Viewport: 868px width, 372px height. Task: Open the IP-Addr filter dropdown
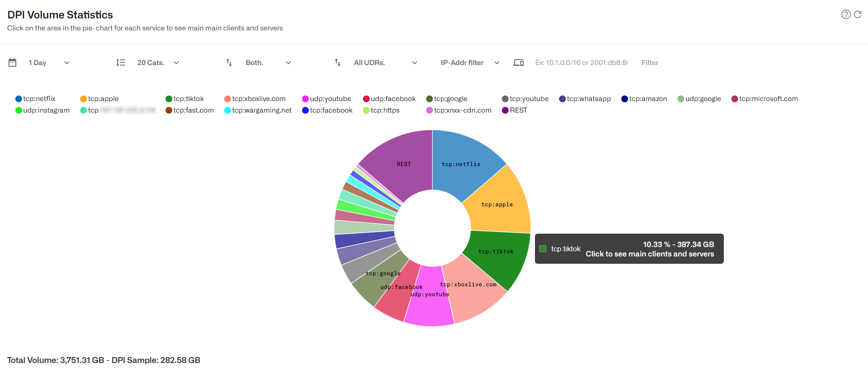point(470,62)
